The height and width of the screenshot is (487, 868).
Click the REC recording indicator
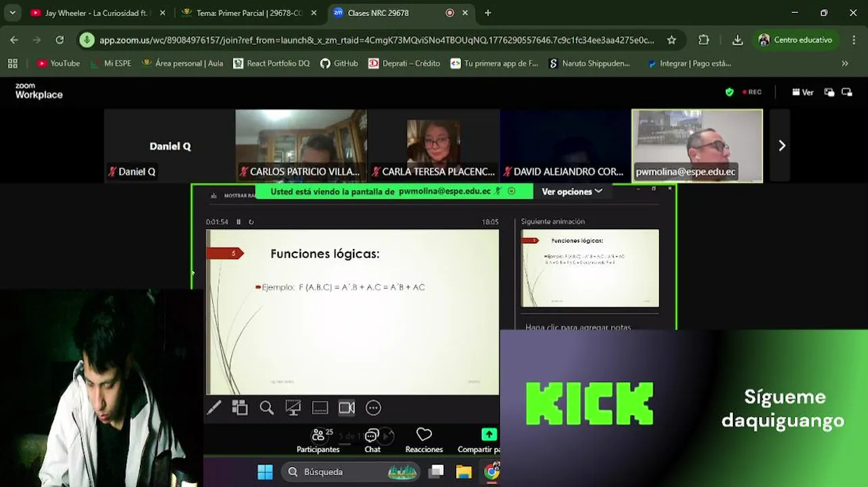[752, 92]
